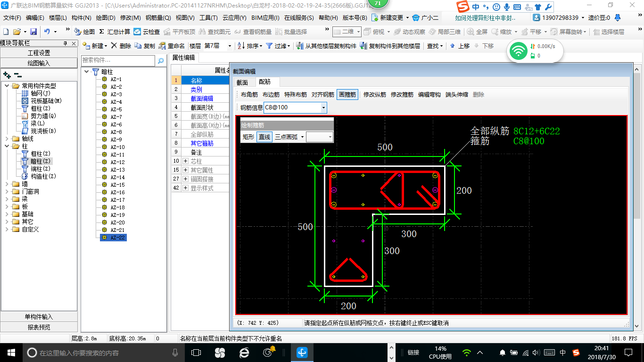This screenshot has width=644, height=362.
Task: Click 复制构件到其他楼层 button
Action: [390, 46]
